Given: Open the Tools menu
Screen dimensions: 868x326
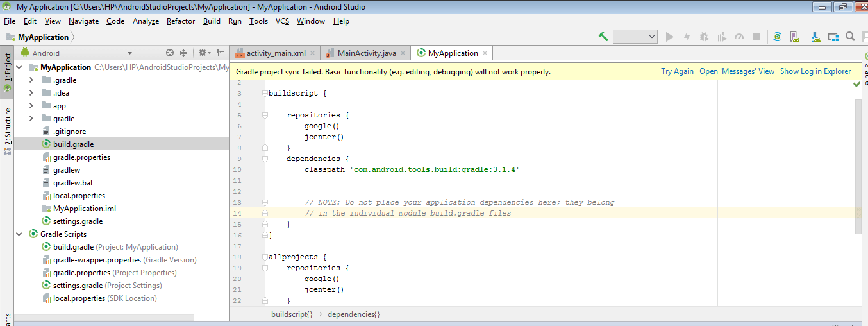Looking at the screenshot, I should 258,21.
